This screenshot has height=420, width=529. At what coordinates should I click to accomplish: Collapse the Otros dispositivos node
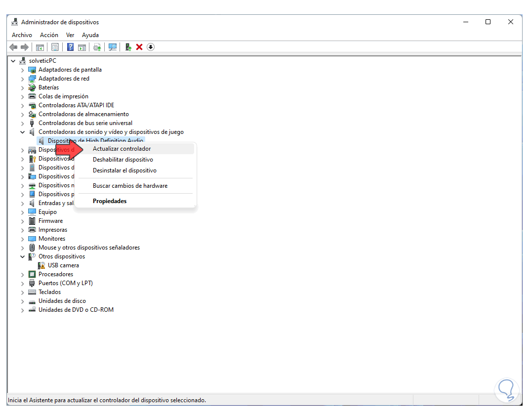pyautogui.click(x=22, y=256)
